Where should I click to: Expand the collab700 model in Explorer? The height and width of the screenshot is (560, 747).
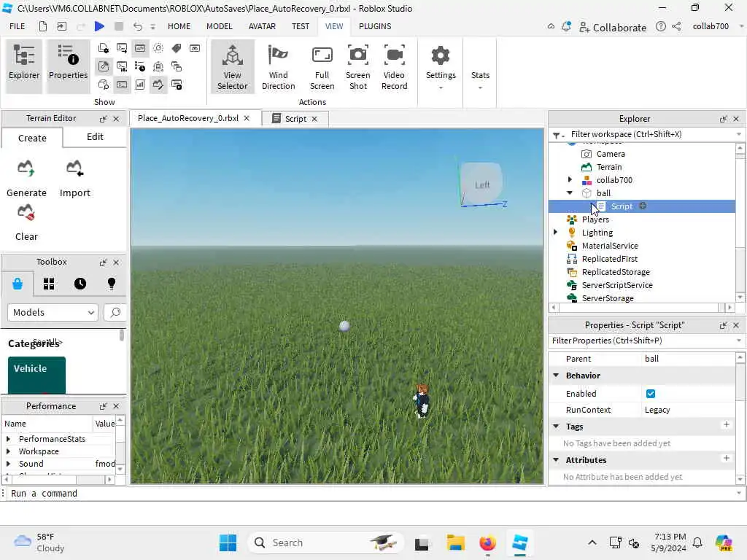point(570,180)
